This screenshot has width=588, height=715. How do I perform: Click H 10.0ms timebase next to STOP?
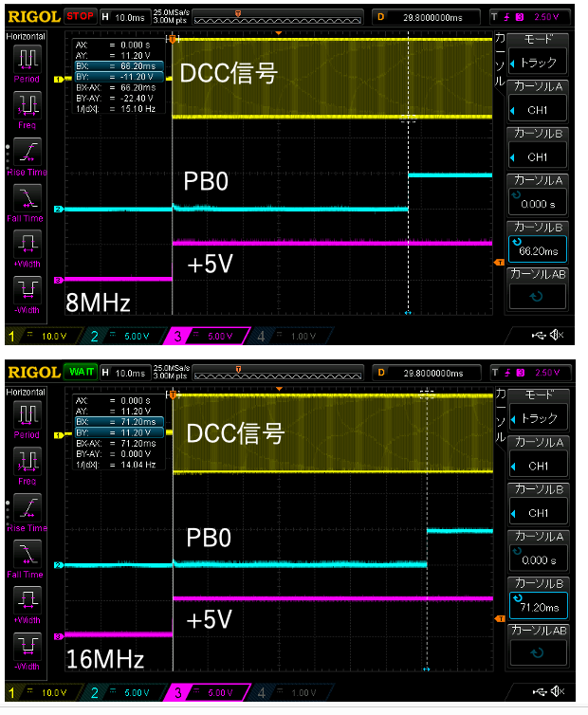point(125,17)
